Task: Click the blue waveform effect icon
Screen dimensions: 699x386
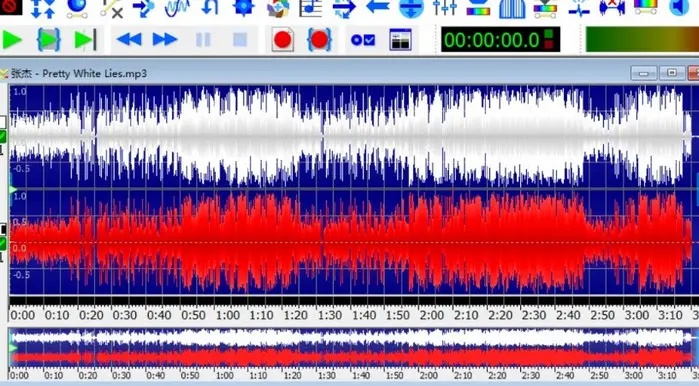Action: [x=177, y=8]
